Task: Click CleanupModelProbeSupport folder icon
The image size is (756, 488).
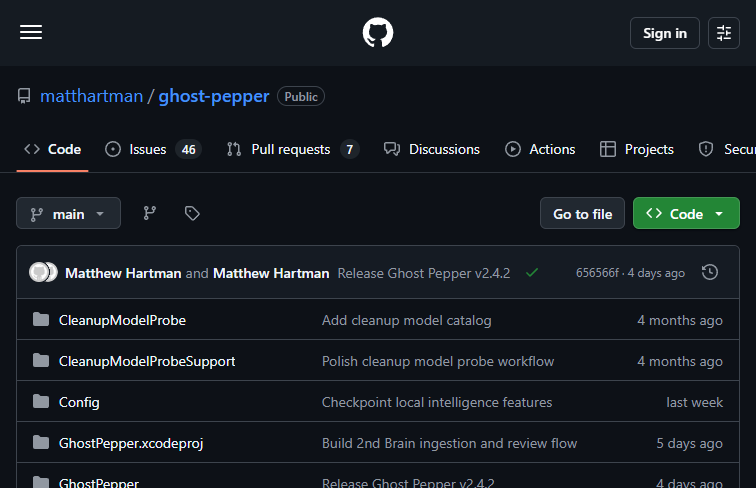Action: click(41, 360)
